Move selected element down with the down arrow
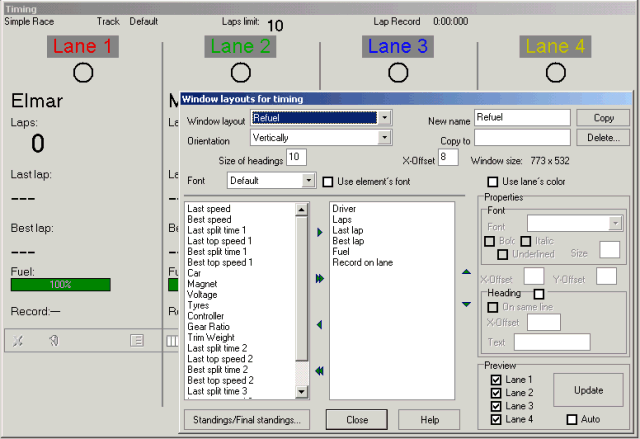The height and width of the screenshot is (439, 640). pyautogui.click(x=467, y=304)
